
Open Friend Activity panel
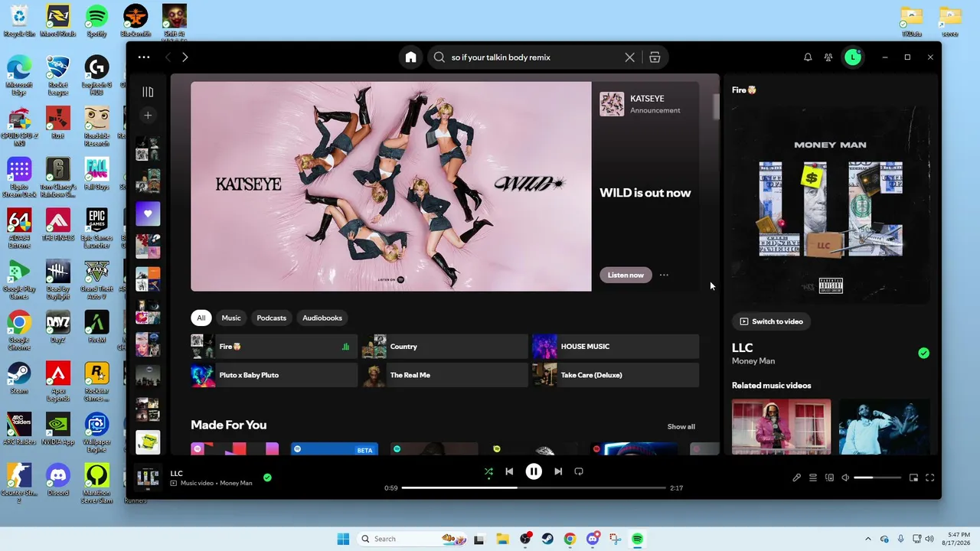click(828, 57)
